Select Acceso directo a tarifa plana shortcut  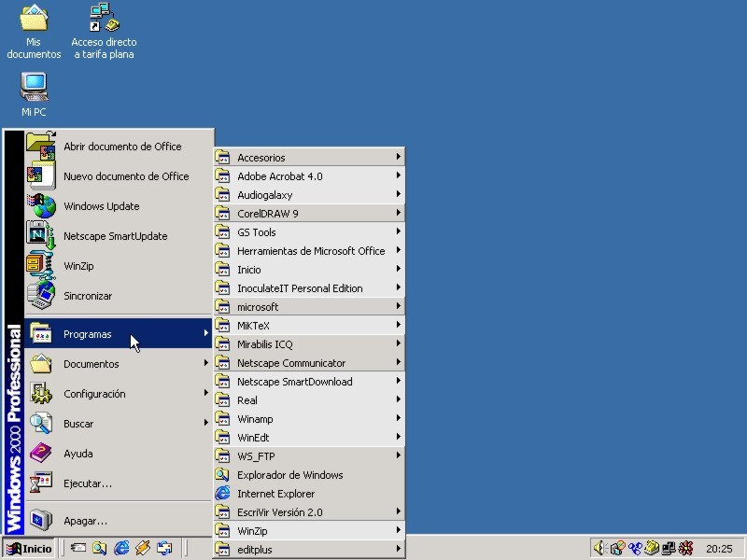pyautogui.click(x=104, y=31)
